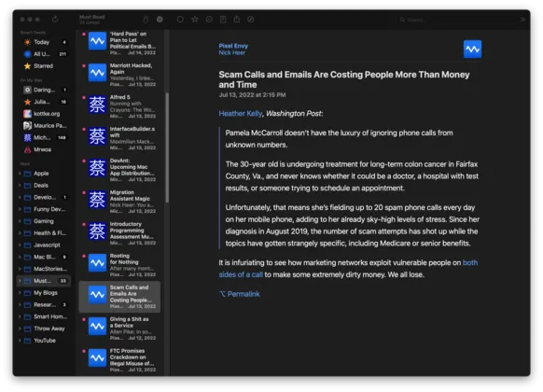The width and height of the screenshot is (543, 392).
Task: Click the Share icon in the toolbar
Action: tap(237, 19)
